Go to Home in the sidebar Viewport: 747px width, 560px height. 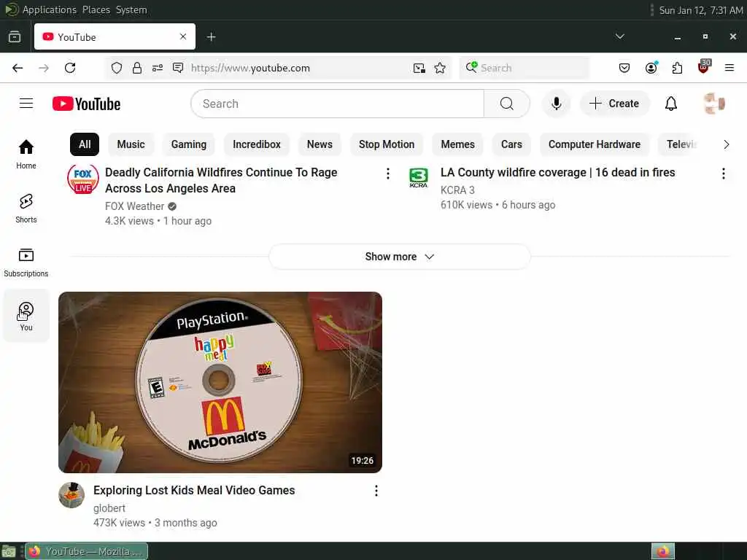click(26, 155)
